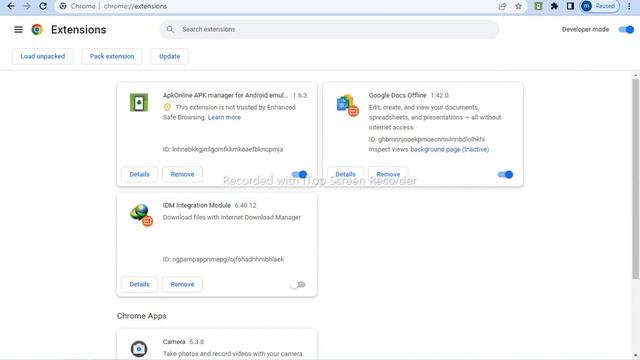Disable the Google Docs Offline extension
The height and width of the screenshot is (360, 640).
(505, 174)
